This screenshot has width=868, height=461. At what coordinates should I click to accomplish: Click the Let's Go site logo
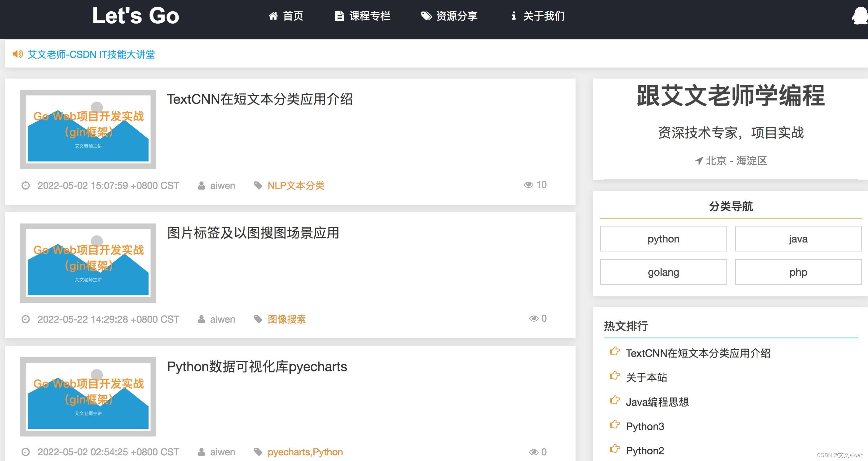(x=136, y=16)
